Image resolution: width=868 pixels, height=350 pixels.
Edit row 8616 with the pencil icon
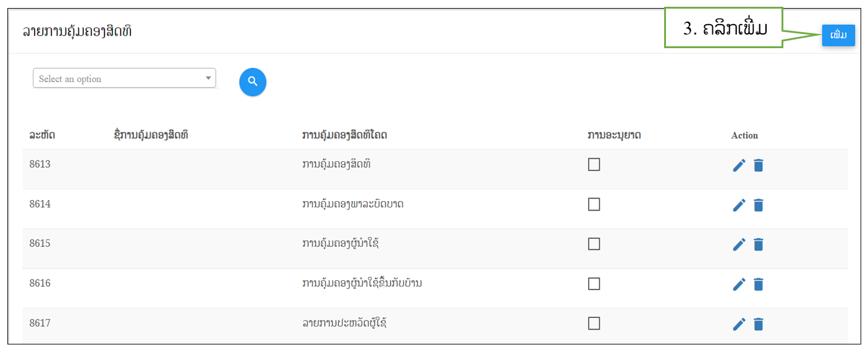point(739,284)
